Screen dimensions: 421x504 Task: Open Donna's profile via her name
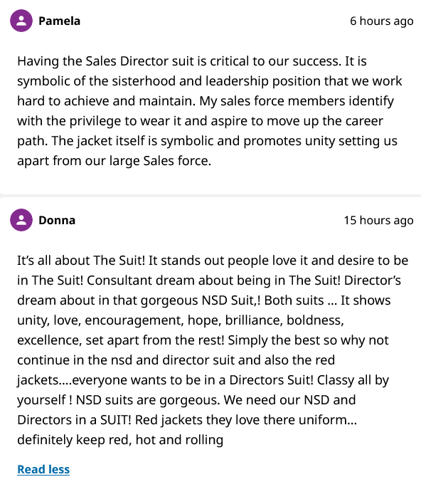click(x=57, y=220)
